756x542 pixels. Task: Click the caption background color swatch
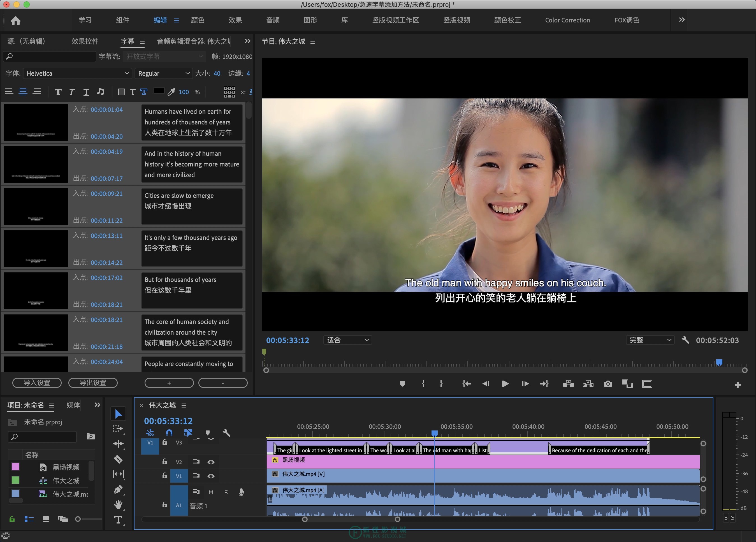tap(159, 91)
